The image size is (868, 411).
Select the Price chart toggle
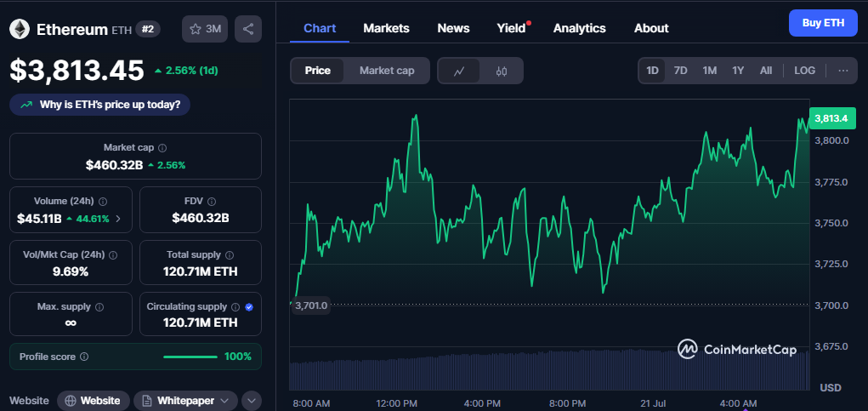coord(318,71)
